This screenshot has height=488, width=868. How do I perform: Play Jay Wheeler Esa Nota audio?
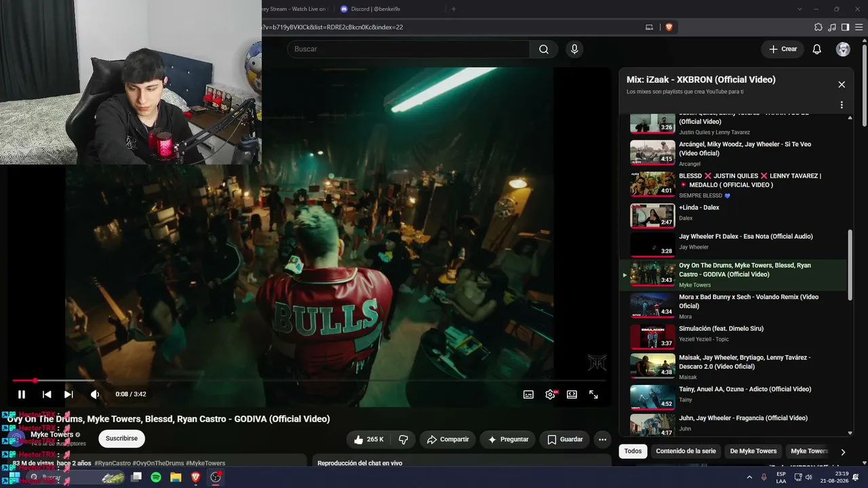click(x=734, y=244)
